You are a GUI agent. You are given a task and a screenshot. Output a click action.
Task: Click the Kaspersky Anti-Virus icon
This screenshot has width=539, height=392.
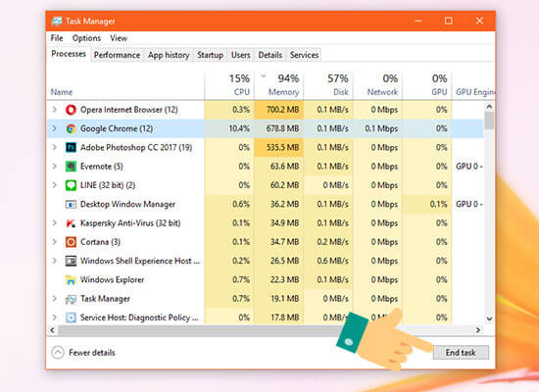tap(71, 223)
